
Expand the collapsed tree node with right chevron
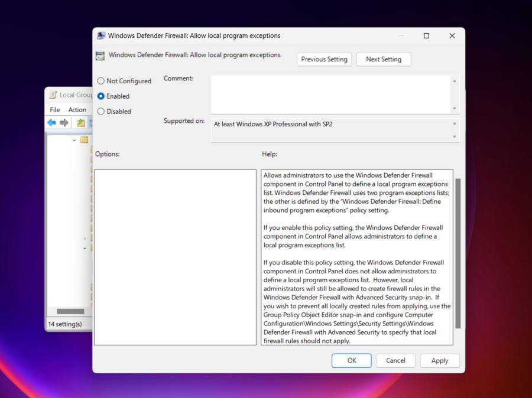click(85, 239)
